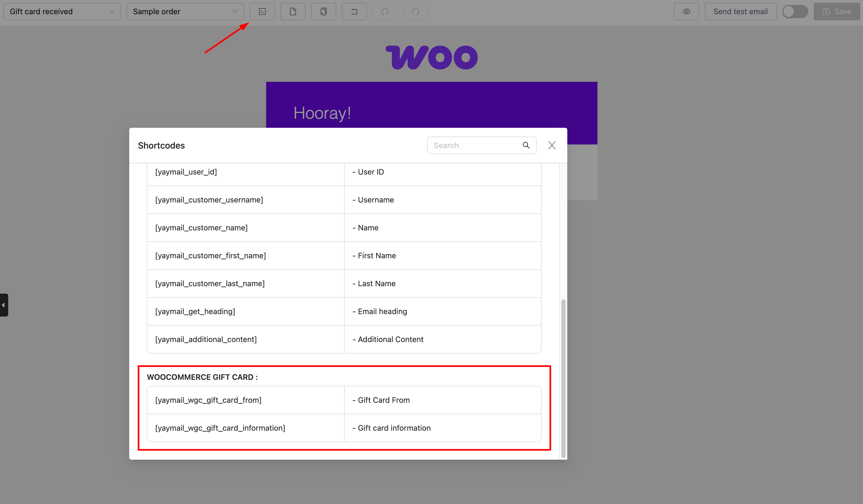Select the [yaymail_wgc_gift_card_from] shortcode
The image size is (863, 504).
tap(208, 400)
